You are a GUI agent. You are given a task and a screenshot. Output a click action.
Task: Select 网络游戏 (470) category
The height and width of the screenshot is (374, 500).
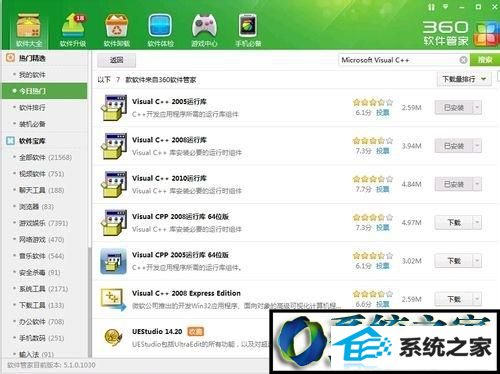click(x=44, y=239)
